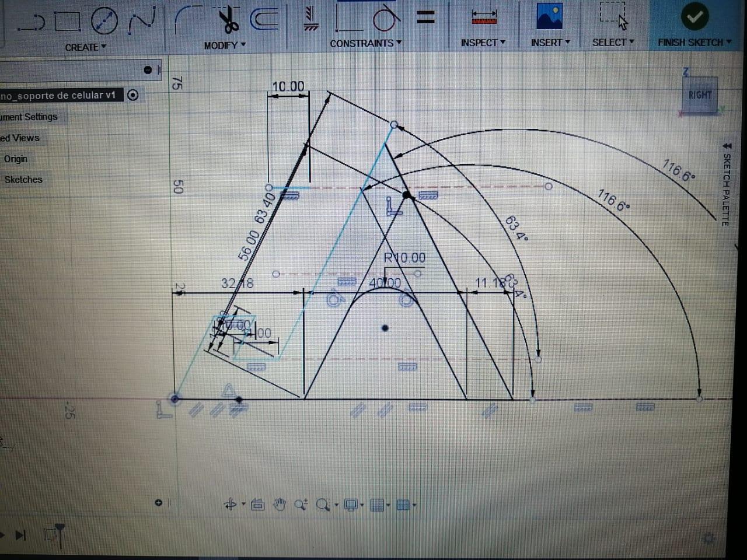Open the INSERT menu
The width and height of the screenshot is (747, 560).
pyautogui.click(x=547, y=42)
